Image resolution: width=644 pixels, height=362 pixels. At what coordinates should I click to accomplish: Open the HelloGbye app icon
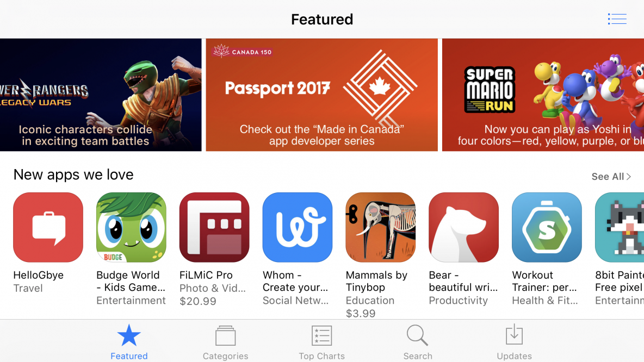tap(48, 227)
